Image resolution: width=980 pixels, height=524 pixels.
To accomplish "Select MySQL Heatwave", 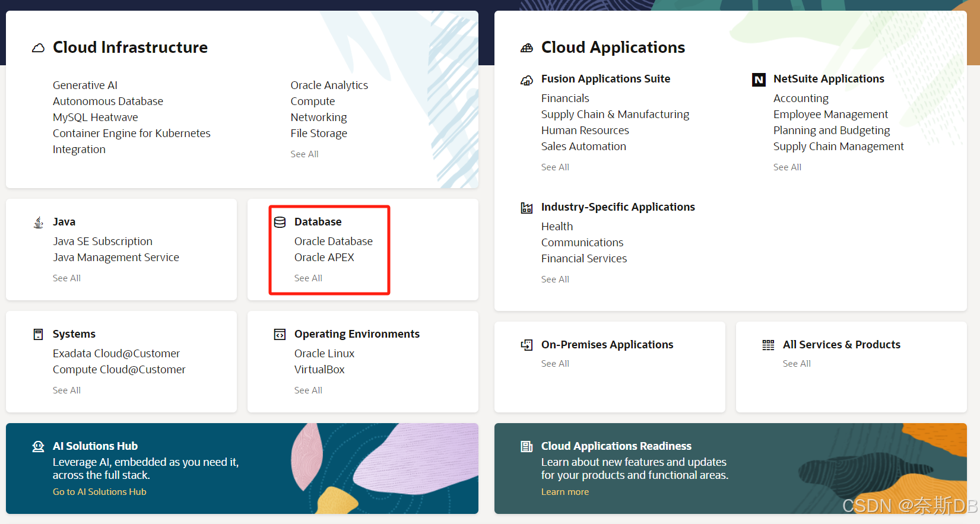I will tap(96, 117).
